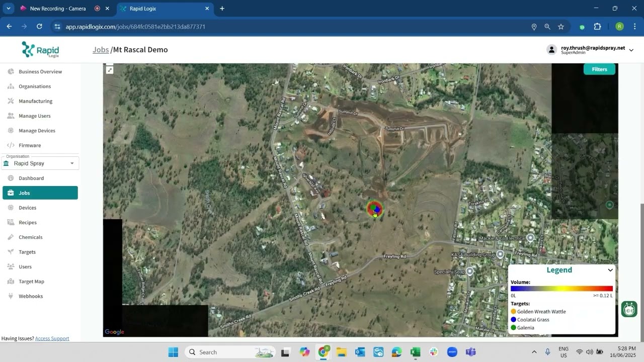
Task: Toggle the map fullscreen expand icon
Action: [x=110, y=70]
